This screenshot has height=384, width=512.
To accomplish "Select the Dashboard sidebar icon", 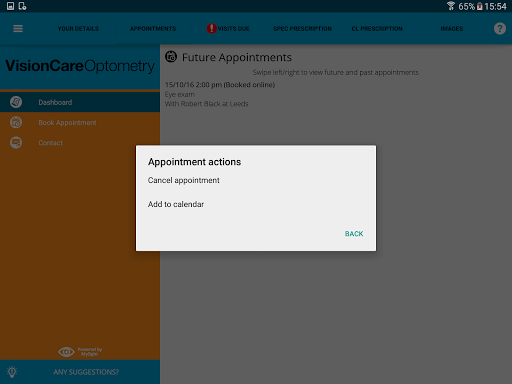I will coord(16,102).
